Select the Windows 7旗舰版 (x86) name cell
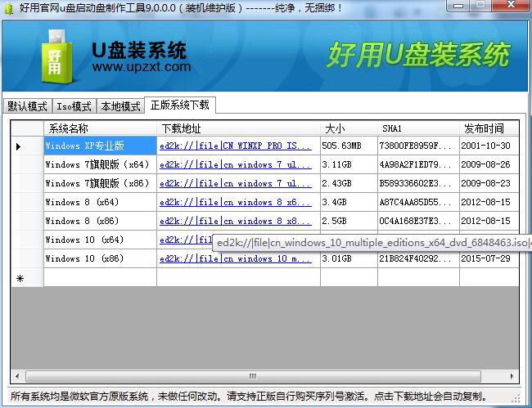Screen dimensions: 532x408 pyautogui.click(x=100, y=183)
